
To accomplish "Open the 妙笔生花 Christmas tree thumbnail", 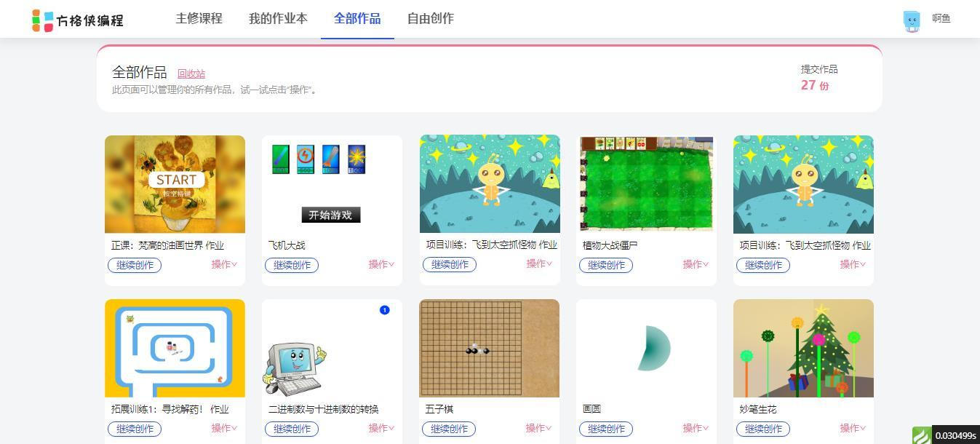I will coord(803,348).
